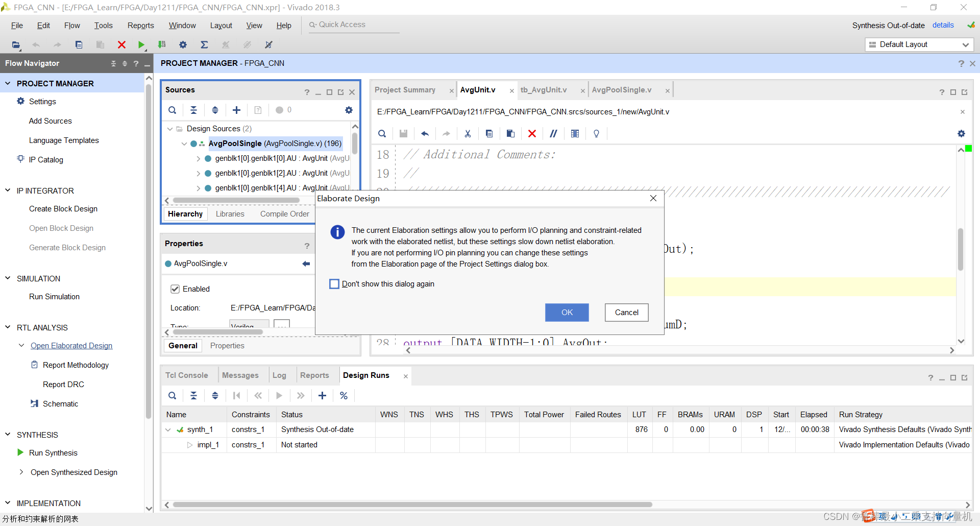Image resolution: width=980 pixels, height=526 pixels.
Task: Collapse the PROJECT MANAGER section
Action: [x=8, y=83]
